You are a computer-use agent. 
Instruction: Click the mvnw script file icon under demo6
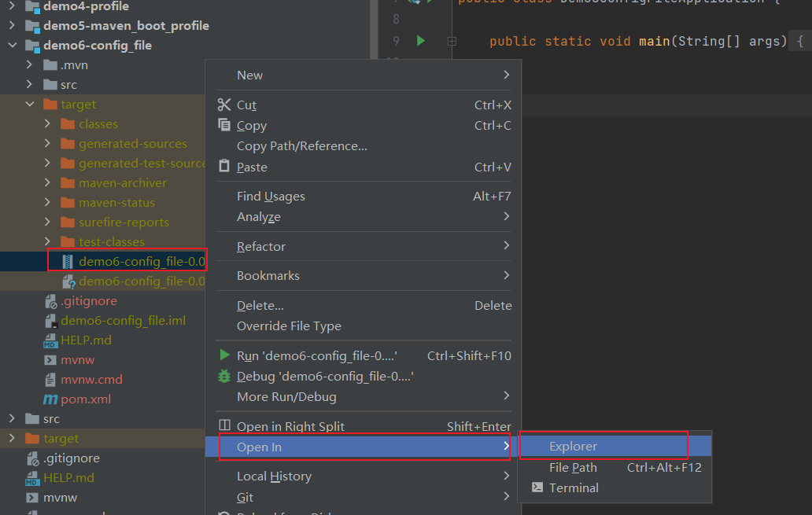click(x=50, y=360)
